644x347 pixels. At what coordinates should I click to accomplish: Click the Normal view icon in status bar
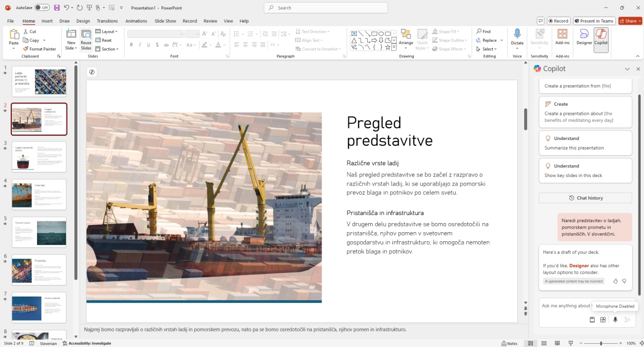[x=531, y=343]
